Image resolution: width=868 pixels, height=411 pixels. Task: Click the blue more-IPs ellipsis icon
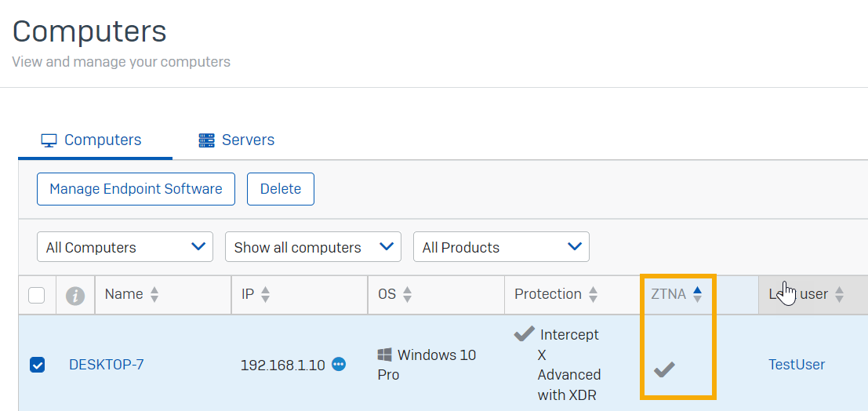(x=339, y=364)
